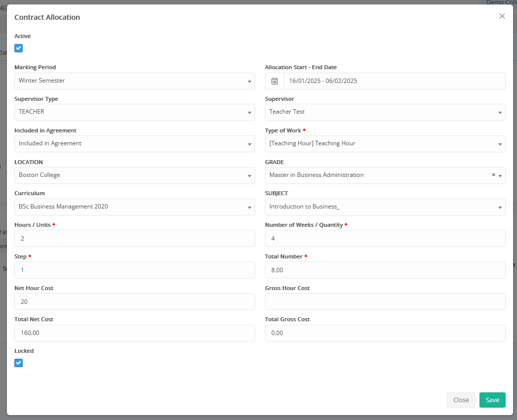517x420 pixels.
Task: Toggle the Locked checkbox
Action: point(19,363)
